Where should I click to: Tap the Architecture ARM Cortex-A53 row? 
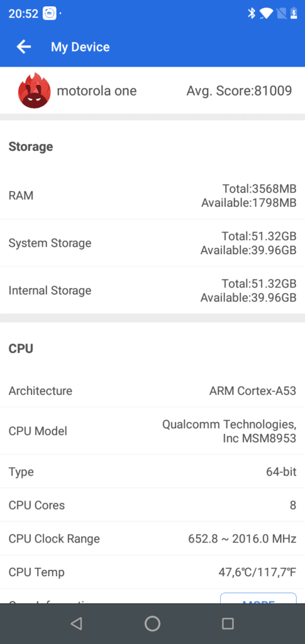point(152,391)
